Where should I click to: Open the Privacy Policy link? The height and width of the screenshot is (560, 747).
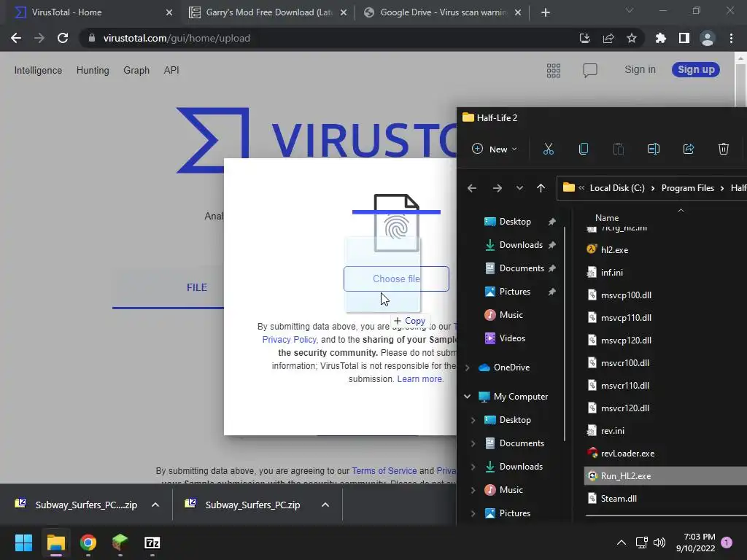tap(289, 340)
